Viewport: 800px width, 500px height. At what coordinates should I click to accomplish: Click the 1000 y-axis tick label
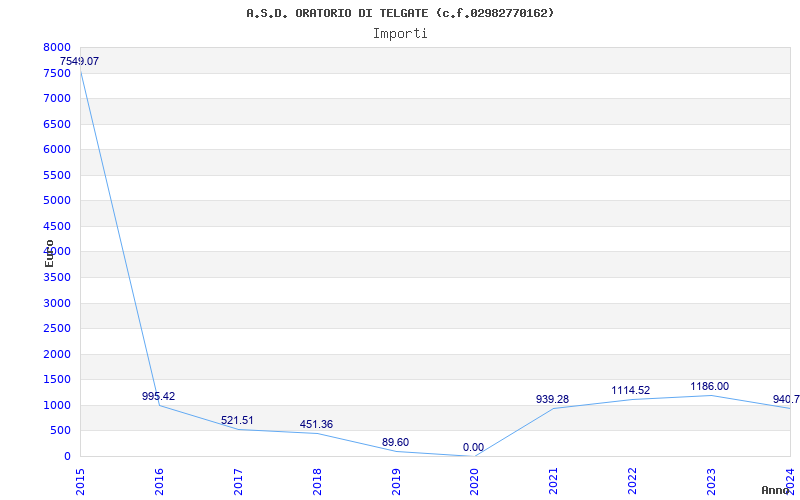[x=57, y=405]
